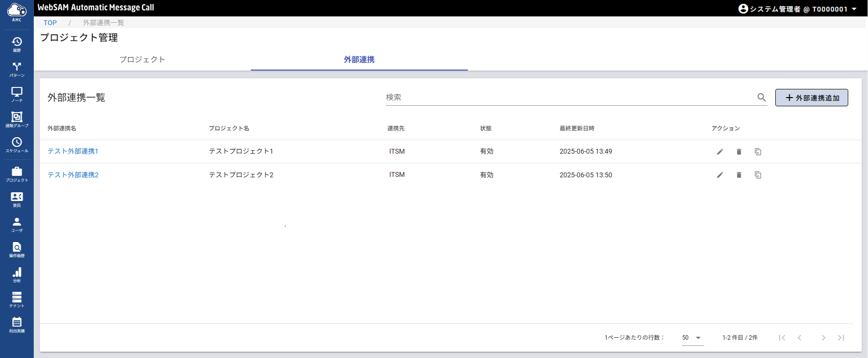Screen dimensions: 868x358
Task: Open the Schedule (スケジュール) sidebar icon
Action: 17,144
